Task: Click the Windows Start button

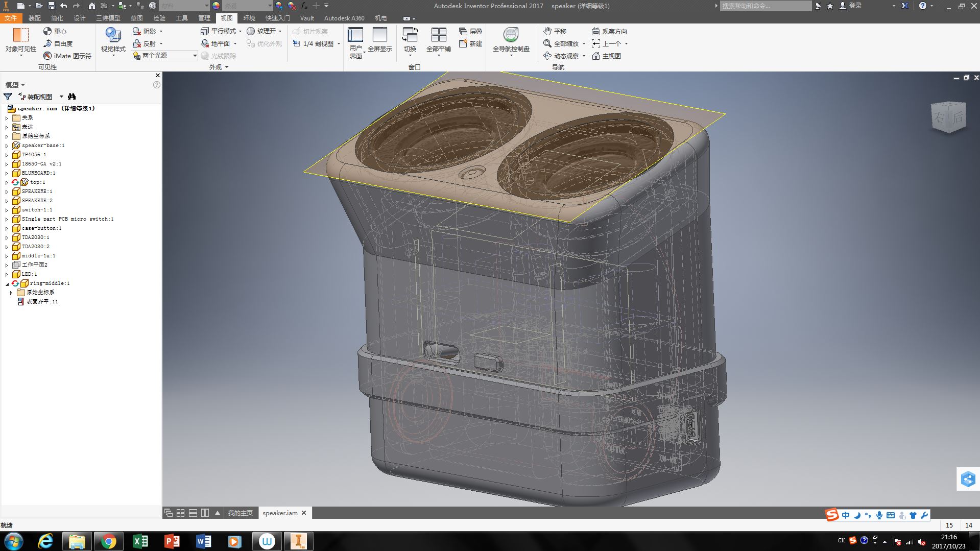Action: (14, 541)
